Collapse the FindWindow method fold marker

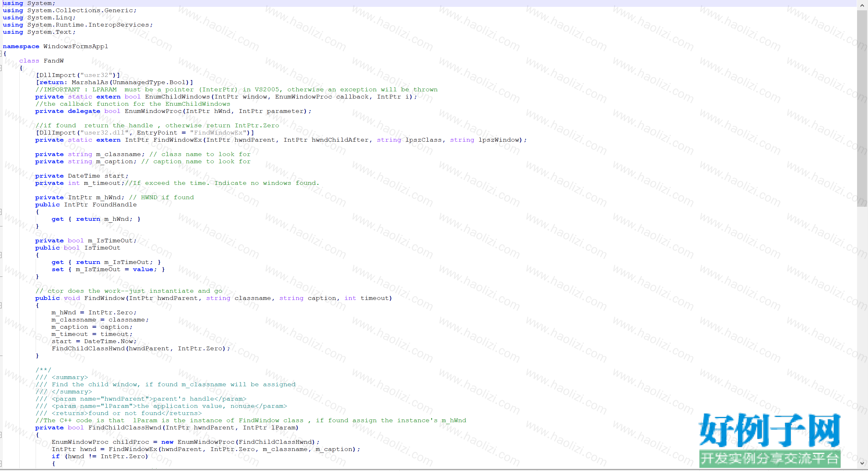click(1, 306)
